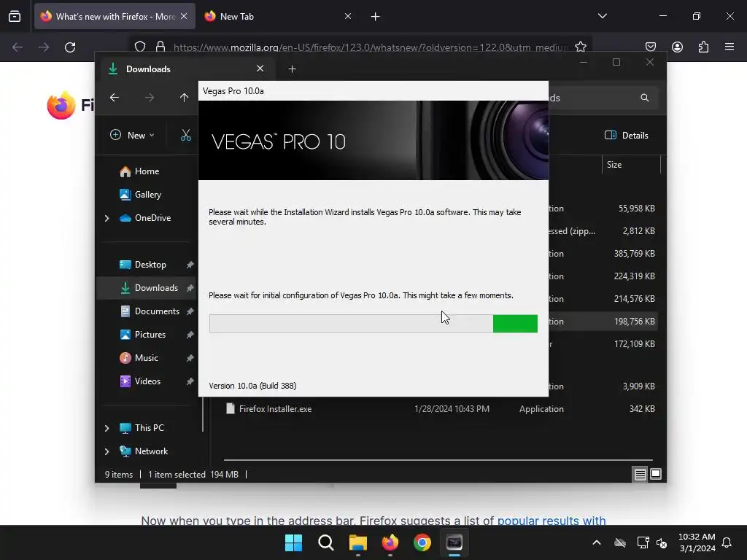Open the Windows Start menu
The width and height of the screenshot is (747, 560).
(x=293, y=542)
